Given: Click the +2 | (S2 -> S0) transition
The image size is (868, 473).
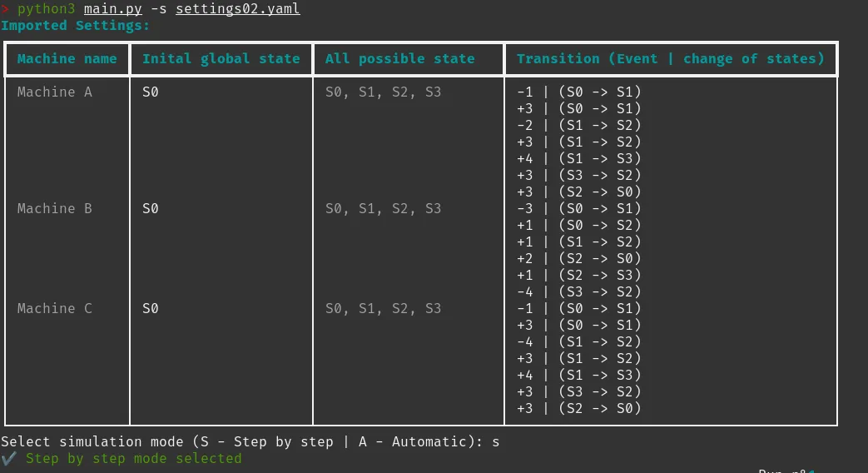Looking at the screenshot, I should tap(578, 259).
